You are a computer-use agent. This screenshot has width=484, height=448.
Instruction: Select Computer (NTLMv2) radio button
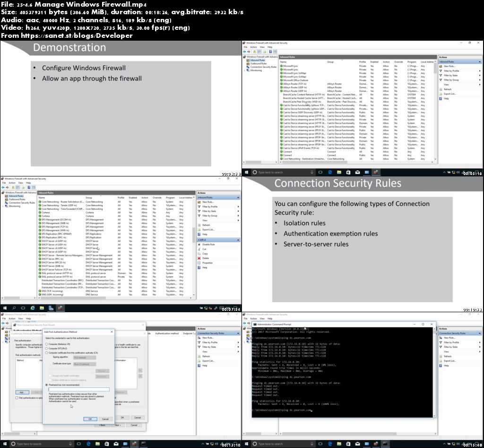point(47,348)
